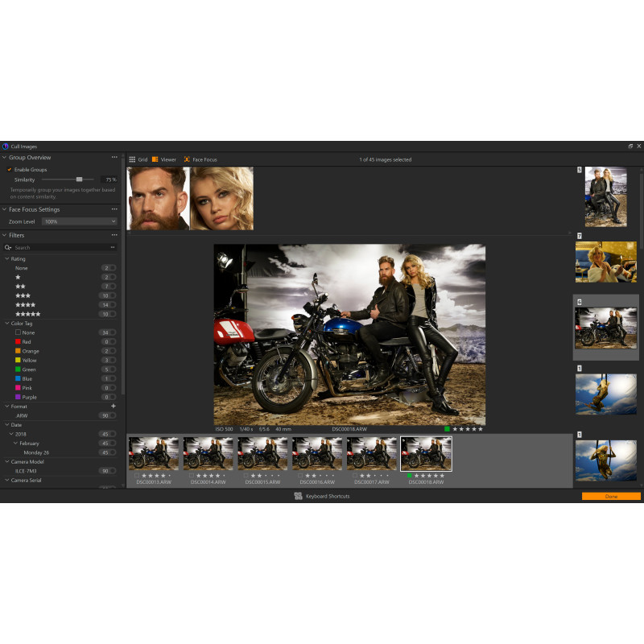Click the plus icon next to Format
The width and height of the screenshot is (644, 644).
tap(114, 407)
